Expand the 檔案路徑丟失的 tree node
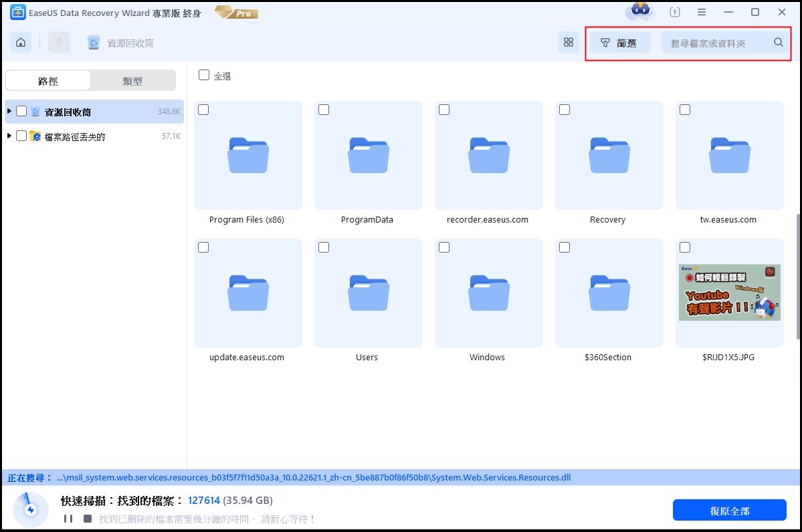 pos(9,136)
